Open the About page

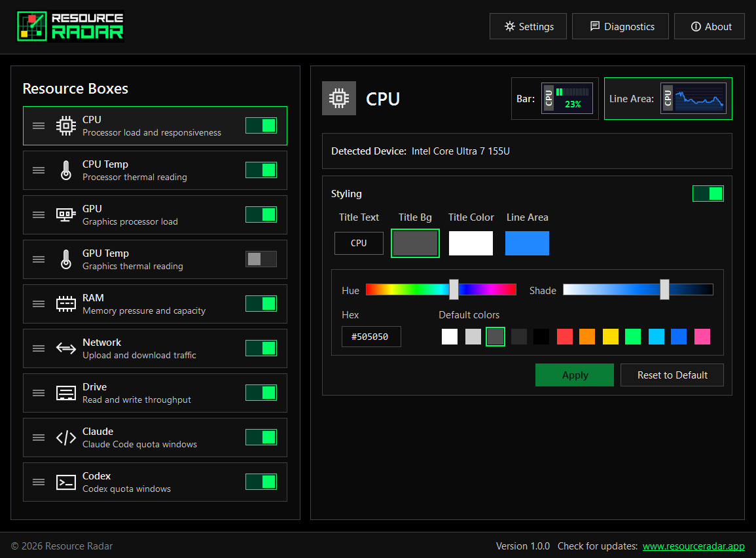(710, 27)
